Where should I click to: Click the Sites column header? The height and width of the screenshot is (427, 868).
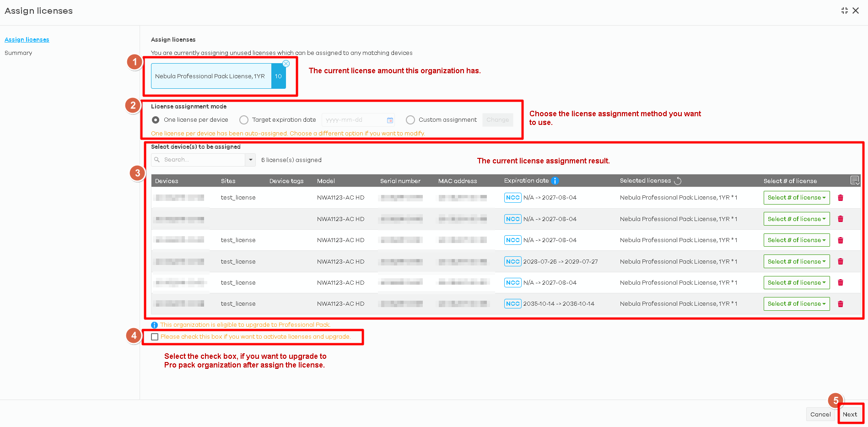point(228,181)
